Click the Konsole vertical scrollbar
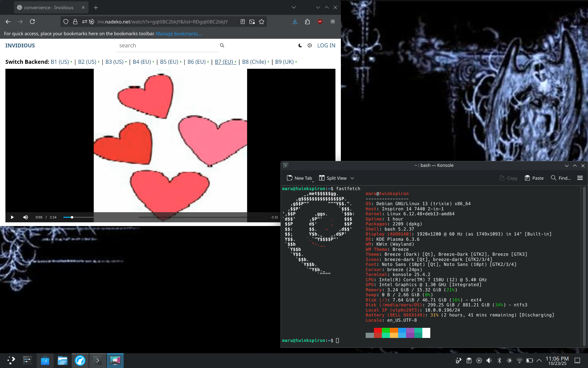This screenshot has width=588, height=368. click(x=584, y=266)
